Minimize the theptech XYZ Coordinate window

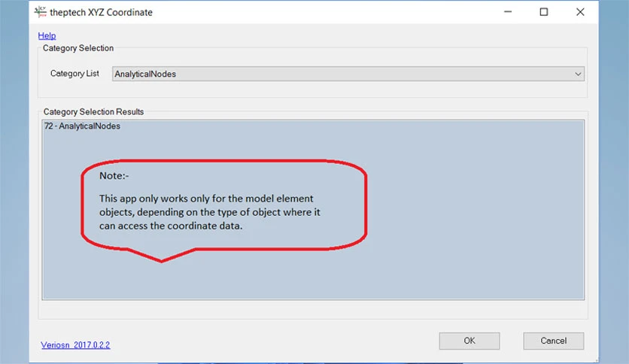pos(508,12)
